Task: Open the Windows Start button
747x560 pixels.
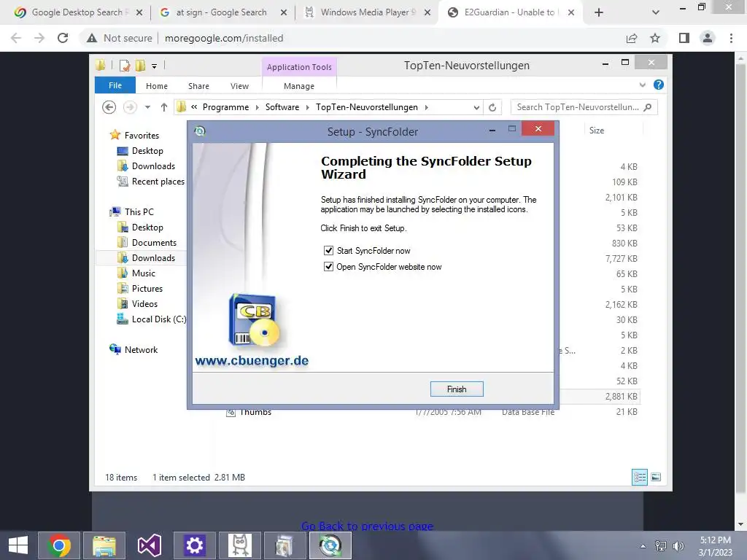Action: [x=18, y=545]
